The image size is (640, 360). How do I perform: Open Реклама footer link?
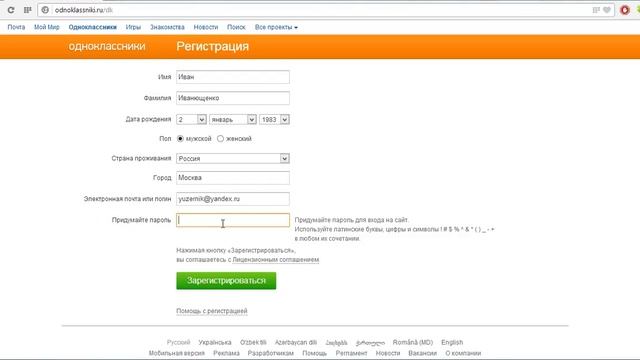point(226,353)
